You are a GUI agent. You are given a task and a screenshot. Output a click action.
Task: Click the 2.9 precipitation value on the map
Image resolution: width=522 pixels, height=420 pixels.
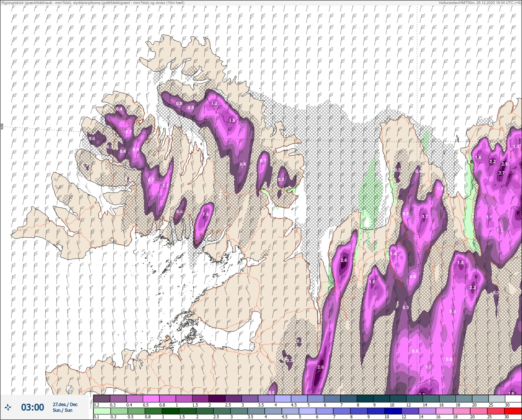(504, 164)
